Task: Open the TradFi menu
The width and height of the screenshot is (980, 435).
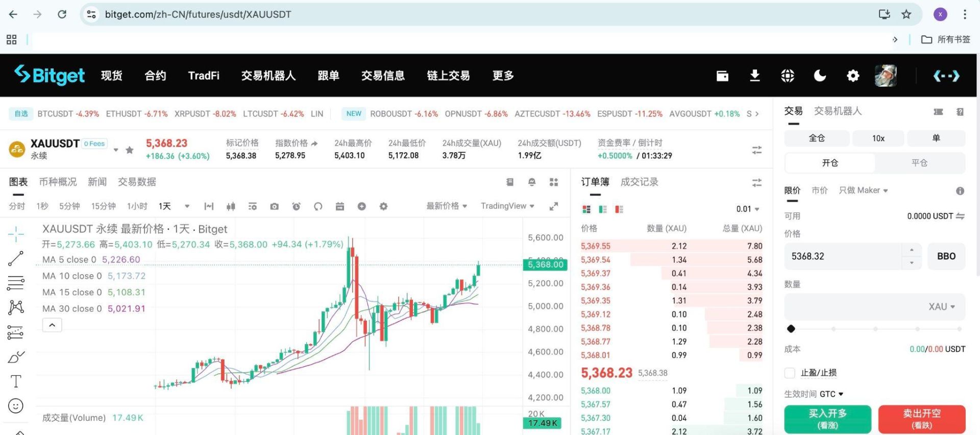Action: (x=204, y=76)
